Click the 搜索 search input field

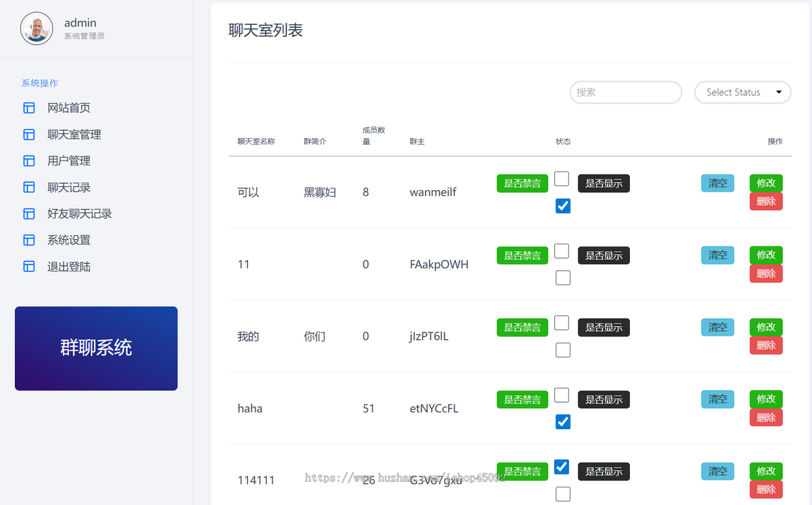(626, 92)
